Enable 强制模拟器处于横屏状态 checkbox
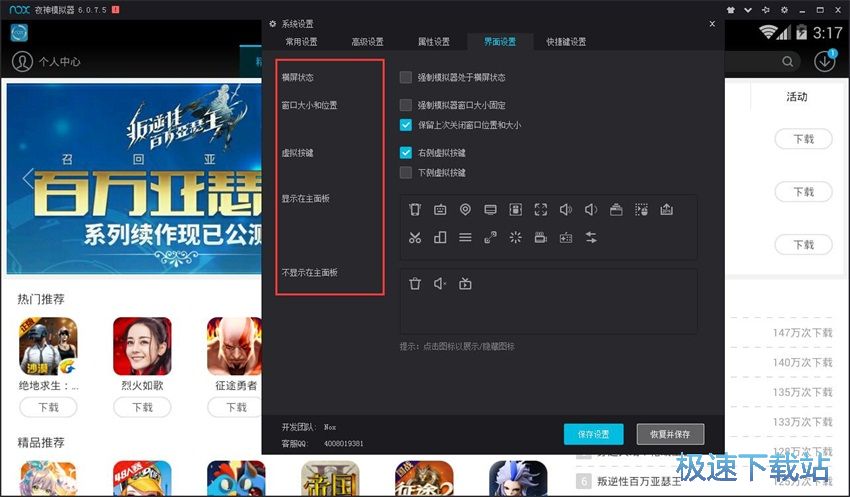This screenshot has height=497, width=850. coord(405,78)
